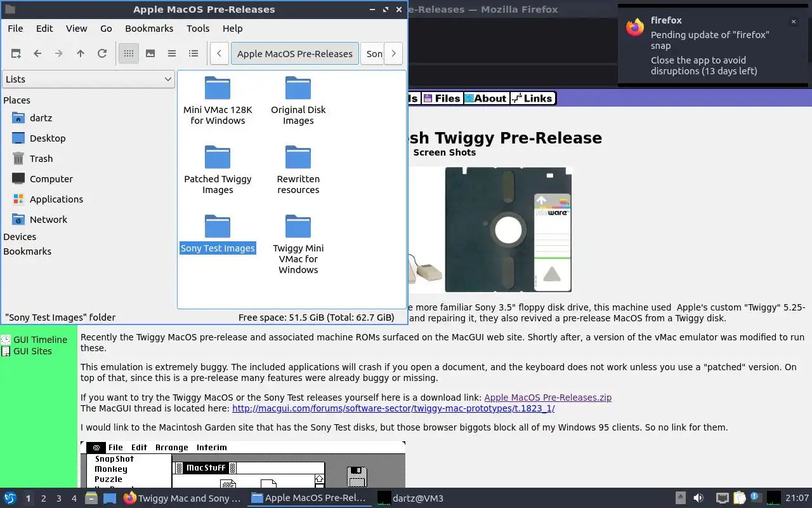Dismiss the firefox snap update notification
The image size is (812, 508).
[x=793, y=22]
